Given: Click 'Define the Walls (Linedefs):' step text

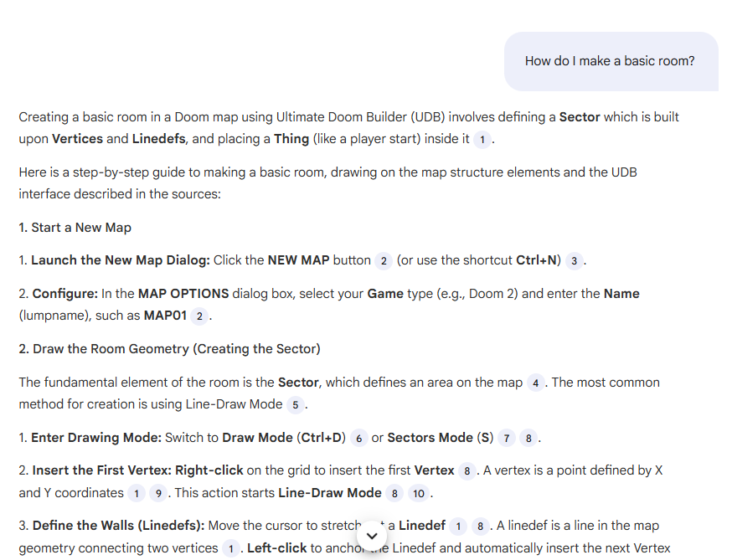Looking at the screenshot, I should pyautogui.click(x=119, y=526).
